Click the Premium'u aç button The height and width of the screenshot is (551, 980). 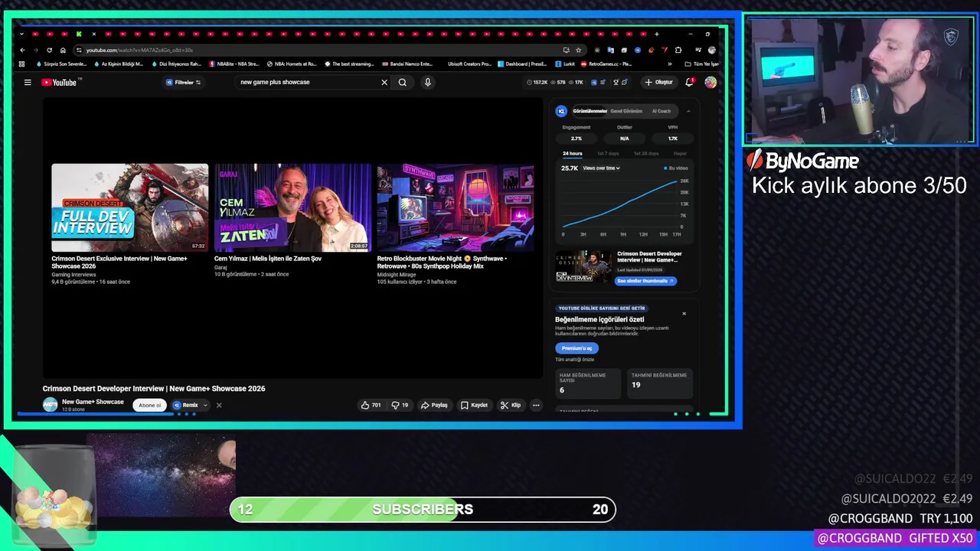click(577, 348)
